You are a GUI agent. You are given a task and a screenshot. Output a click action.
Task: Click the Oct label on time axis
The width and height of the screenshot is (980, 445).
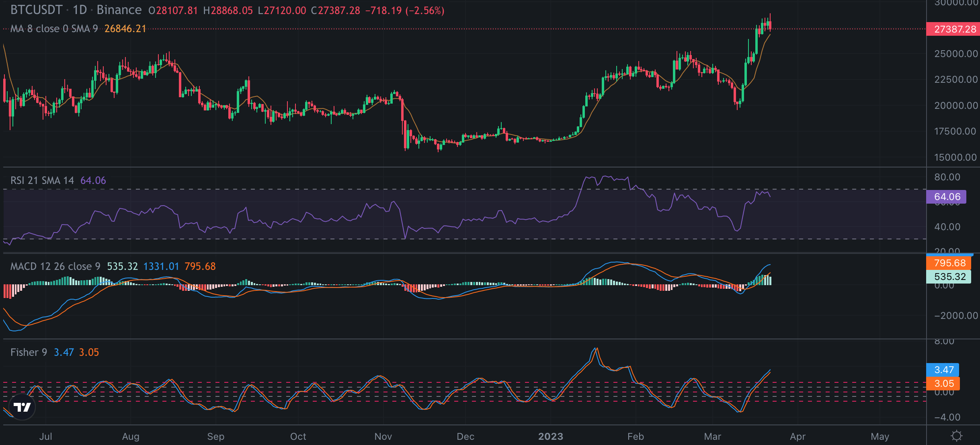coord(298,437)
